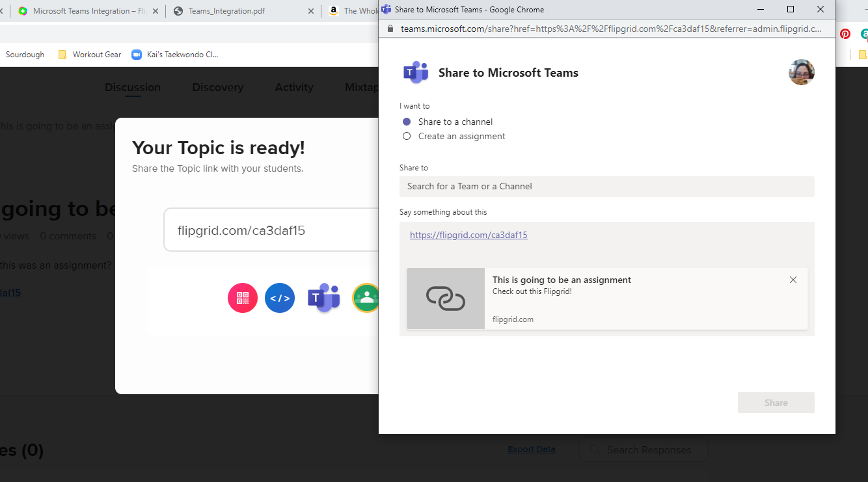The height and width of the screenshot is (482, 868).
Task: Close the Teams_Integration.pdf browser tab
Action: point(311,11)
